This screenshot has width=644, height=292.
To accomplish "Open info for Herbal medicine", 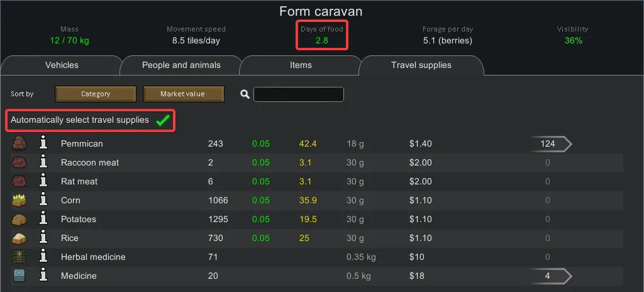I will coord(43,257).
